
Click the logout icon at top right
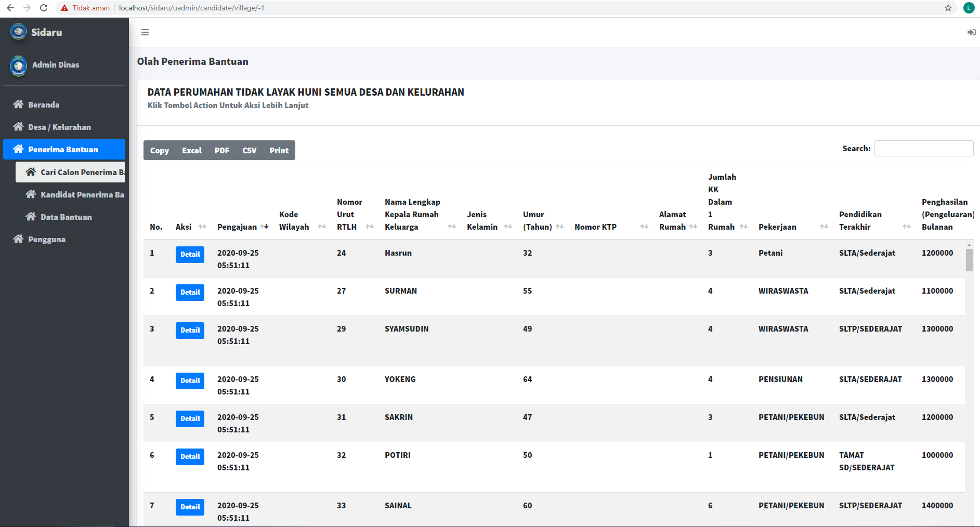(971, 32)
